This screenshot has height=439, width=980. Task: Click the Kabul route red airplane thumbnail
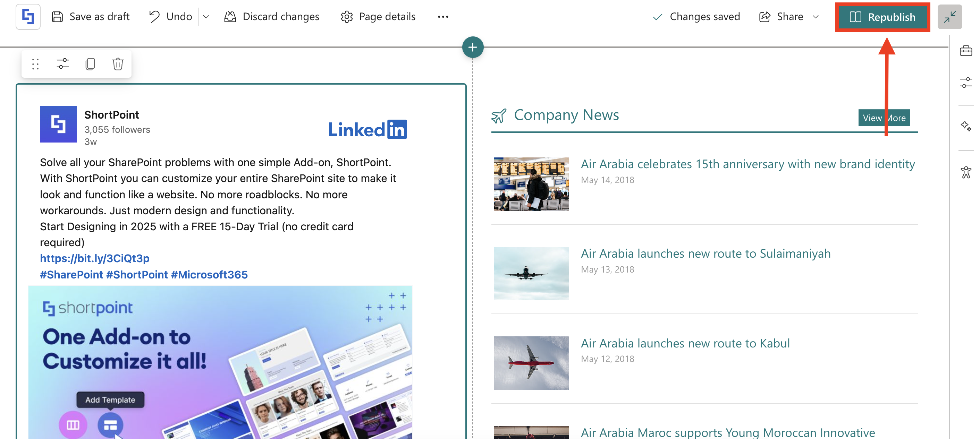(531, 363)
